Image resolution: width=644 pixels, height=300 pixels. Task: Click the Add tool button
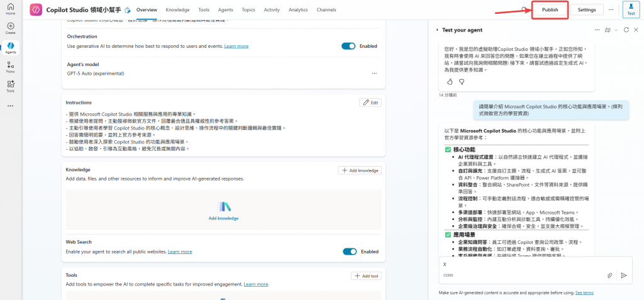[x=367, y=275]
